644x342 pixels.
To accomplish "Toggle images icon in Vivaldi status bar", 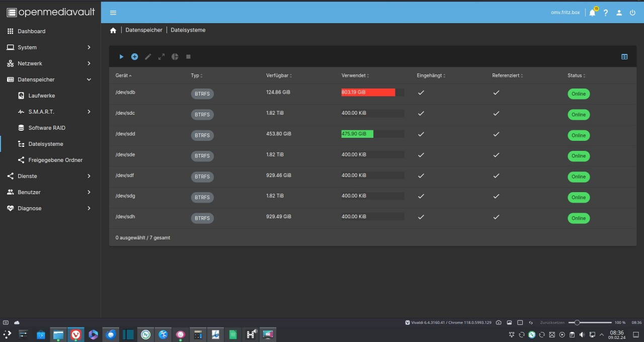I will (509, 322).
